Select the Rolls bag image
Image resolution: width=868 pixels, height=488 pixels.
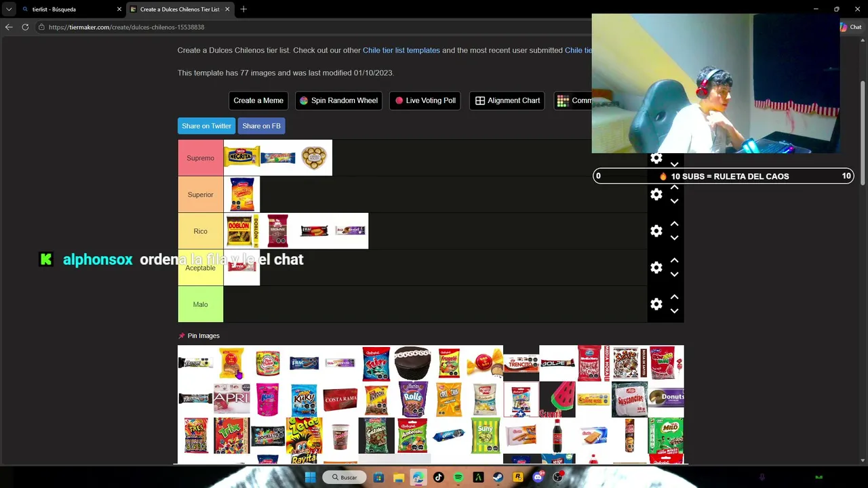coord(412,399)
